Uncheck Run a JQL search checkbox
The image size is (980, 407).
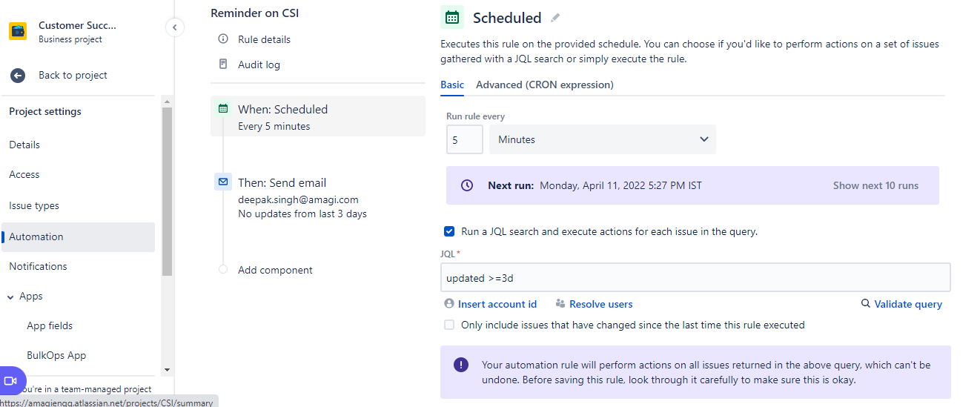[x=449, y=231]
